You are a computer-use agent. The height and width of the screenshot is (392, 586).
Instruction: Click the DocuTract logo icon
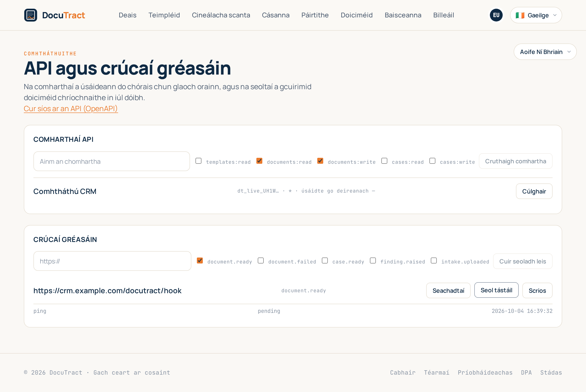point(30,15)
